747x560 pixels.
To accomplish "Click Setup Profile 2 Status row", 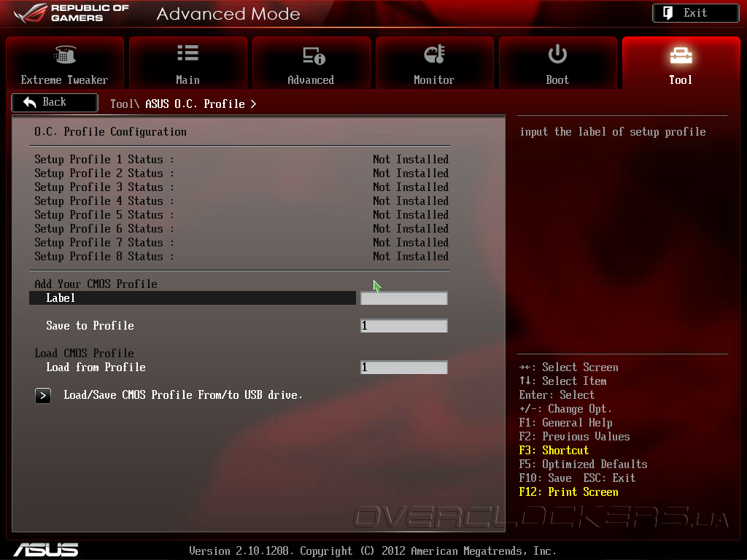I will (x=241, y=174).
